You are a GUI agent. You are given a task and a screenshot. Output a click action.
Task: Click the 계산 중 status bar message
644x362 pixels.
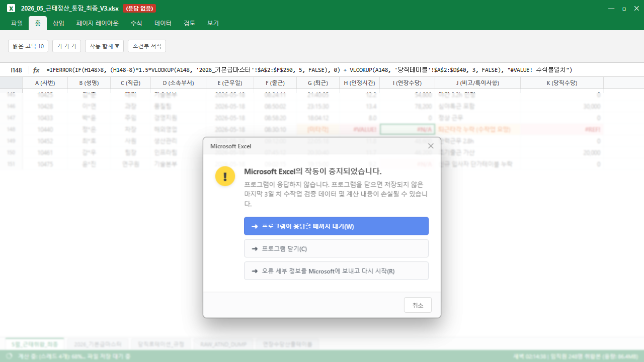pyautogui.click(x=74, y=356)
